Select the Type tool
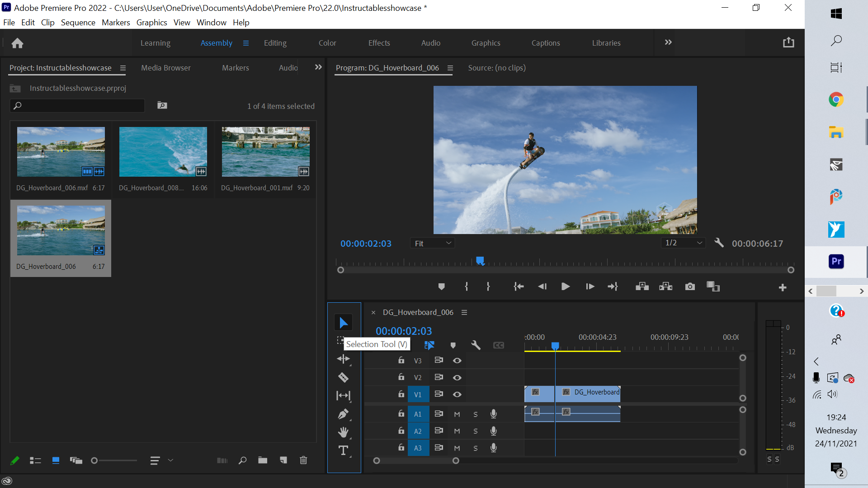The image size is (868, 488). (x=343, y=450)
